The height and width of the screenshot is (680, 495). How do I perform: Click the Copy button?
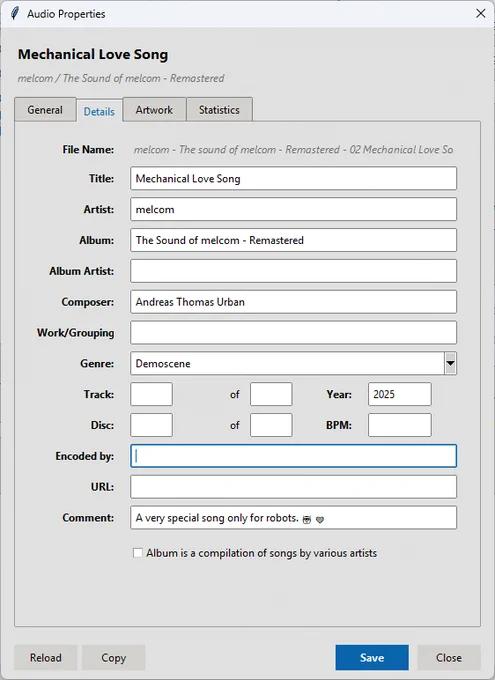[x=113, y=657]
